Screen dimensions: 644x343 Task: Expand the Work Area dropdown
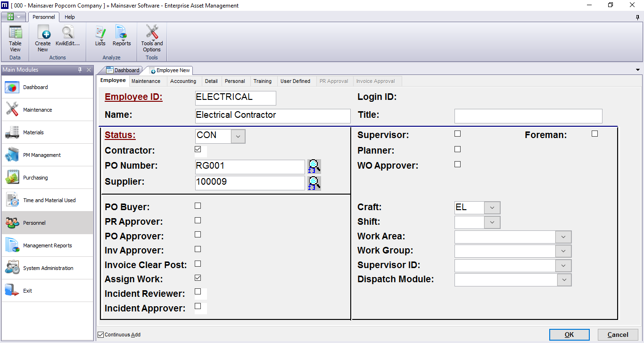(564, 237)
